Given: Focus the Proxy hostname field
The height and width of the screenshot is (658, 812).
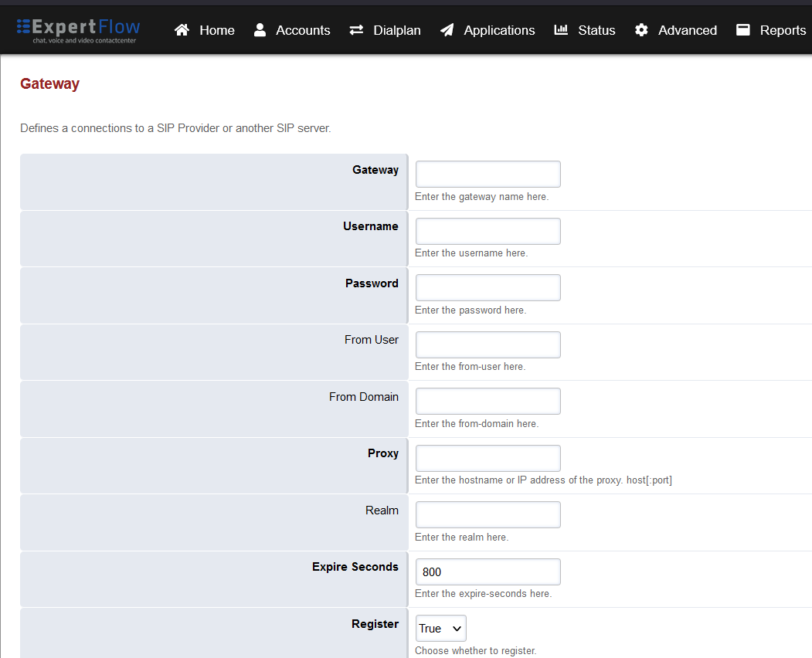Looking at the screenshot, I should point(488,458).
